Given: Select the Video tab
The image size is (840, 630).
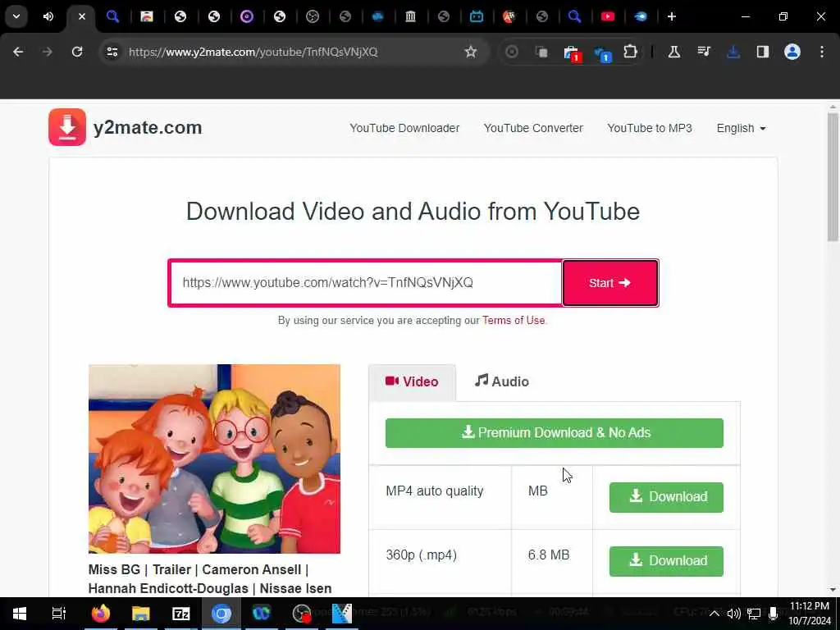Looking at the screenshot, I should tap(412, 381).
